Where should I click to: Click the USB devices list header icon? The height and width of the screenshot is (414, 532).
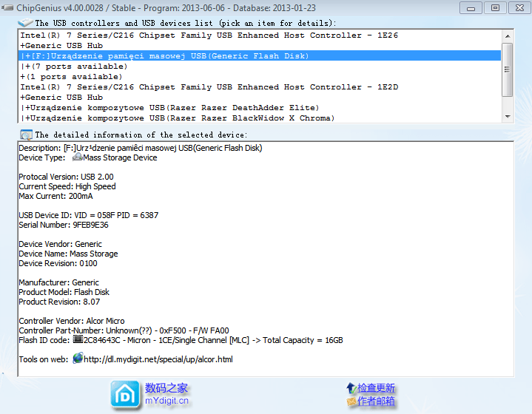pos(25,23)
